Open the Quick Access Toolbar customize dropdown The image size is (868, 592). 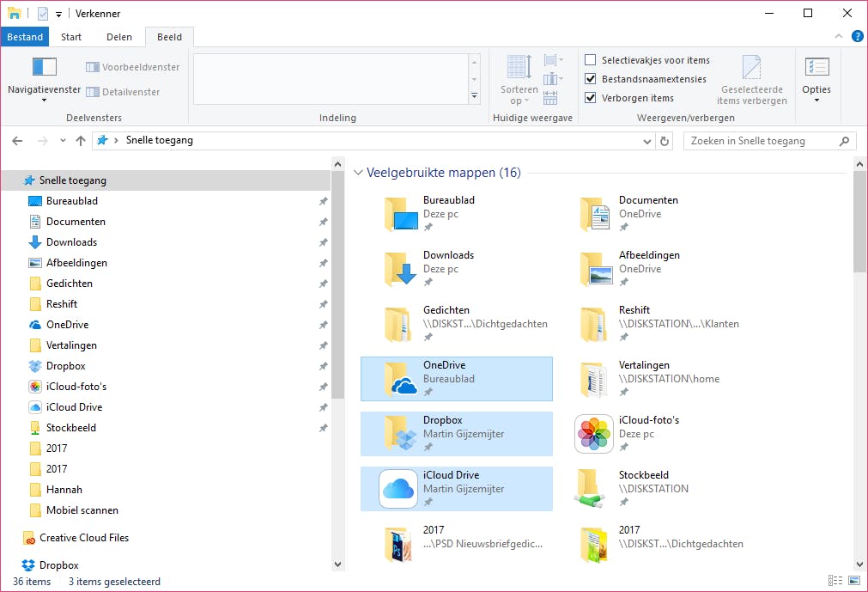pos(58,15)
